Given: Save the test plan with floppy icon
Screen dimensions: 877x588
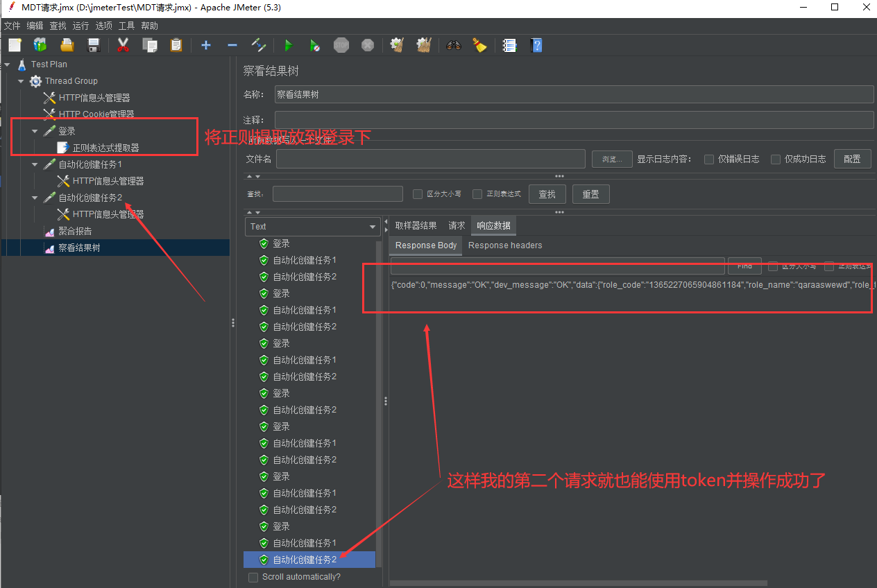Looking at the screenshot, I should point(94,45).
